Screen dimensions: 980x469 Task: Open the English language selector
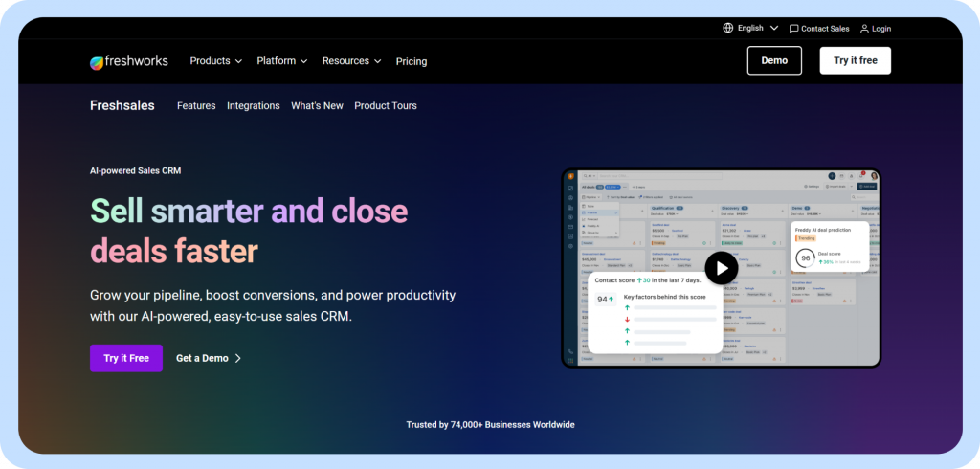pyautogui.click(x=750, y=29)
